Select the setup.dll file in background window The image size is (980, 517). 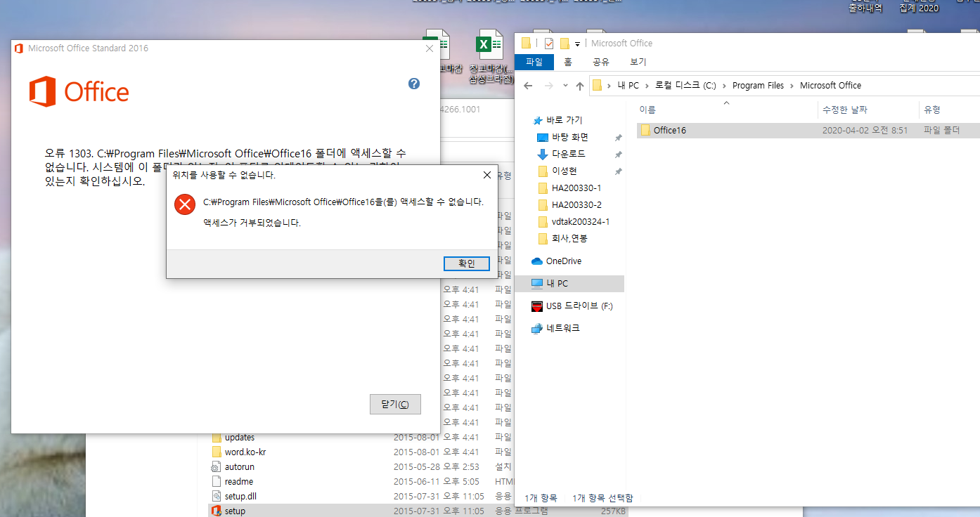coord(241,496)
